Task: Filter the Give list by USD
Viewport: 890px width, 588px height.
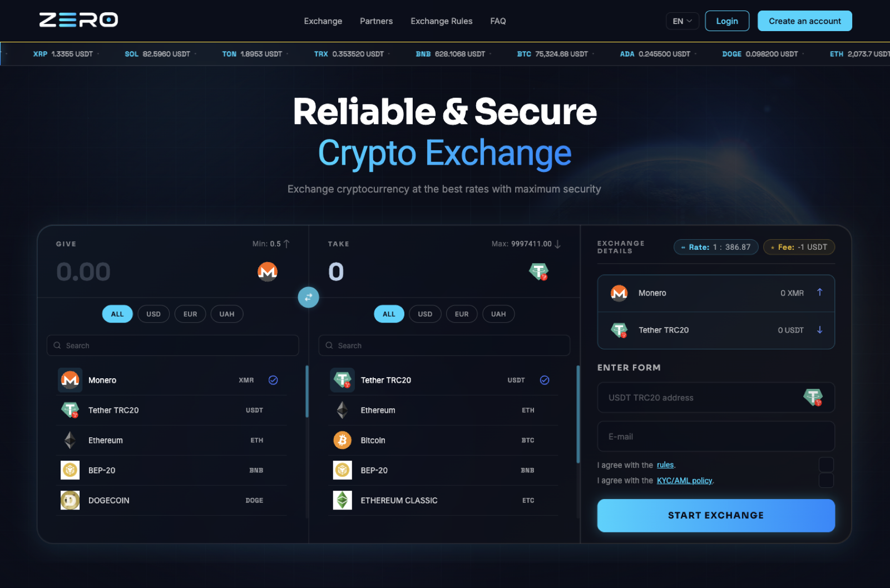Action: [154, 314]
